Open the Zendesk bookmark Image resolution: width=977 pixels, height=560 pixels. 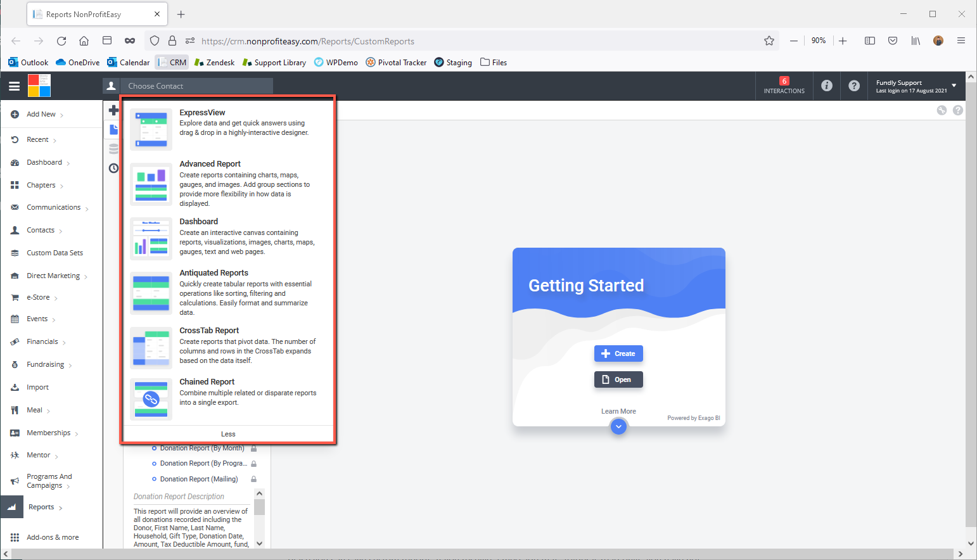pos(214,62)
